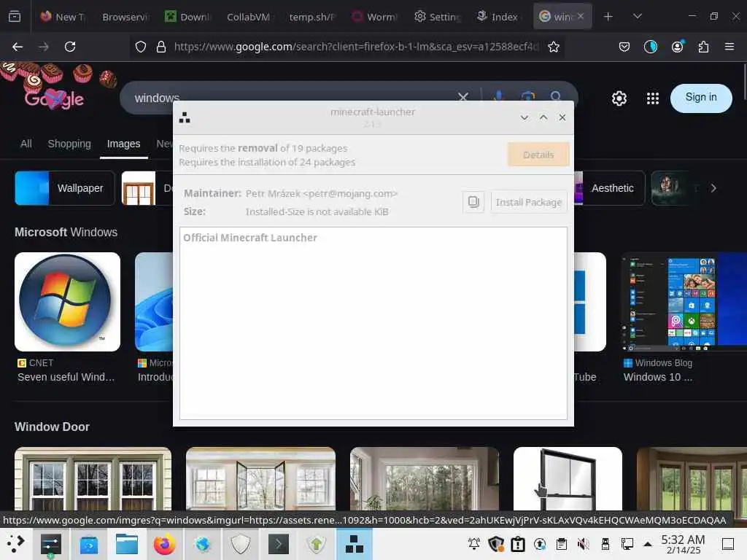747x560 pixels.
Task: Clear the Google search box
Action: tap(462, 97)
